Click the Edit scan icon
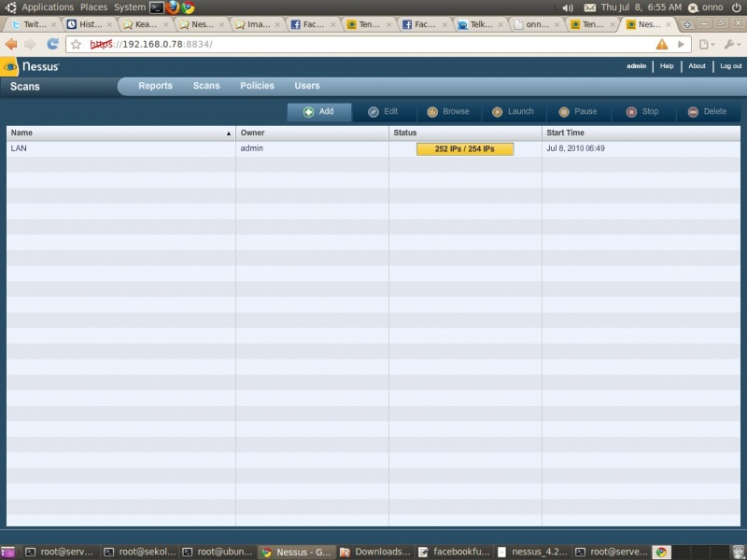This screenshot has width=747, height=560. (x=373, y=112)
